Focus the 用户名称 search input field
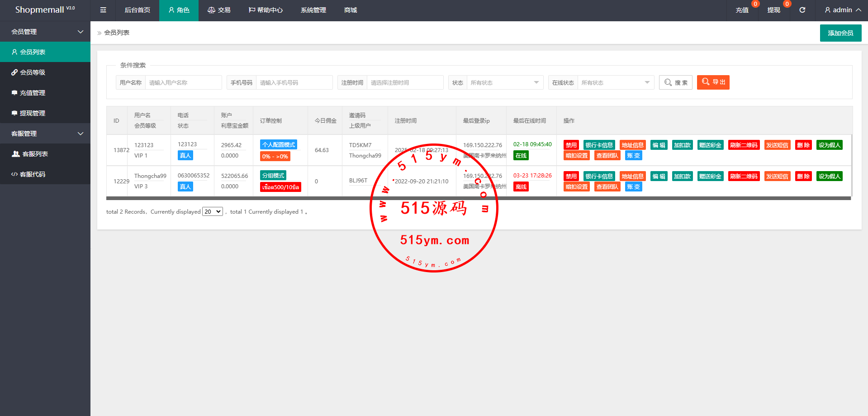Viewport: 868px width, 416px height. click(183, 83)
